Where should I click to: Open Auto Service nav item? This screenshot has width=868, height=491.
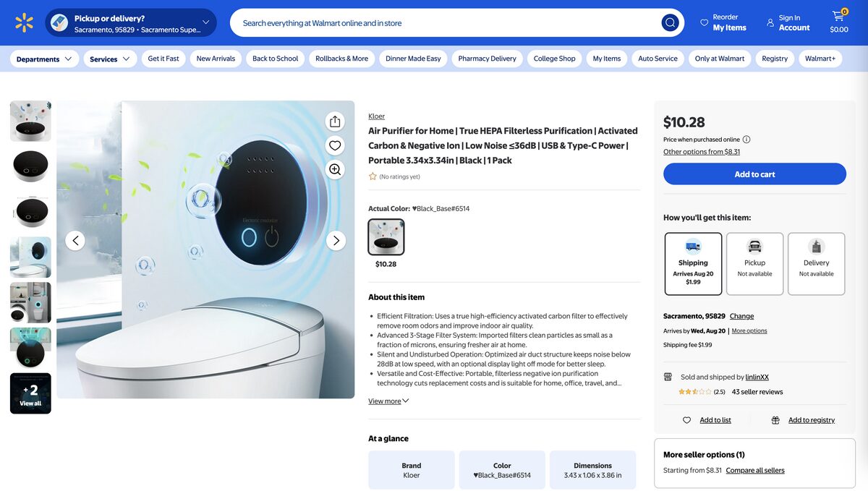(658, 59)
